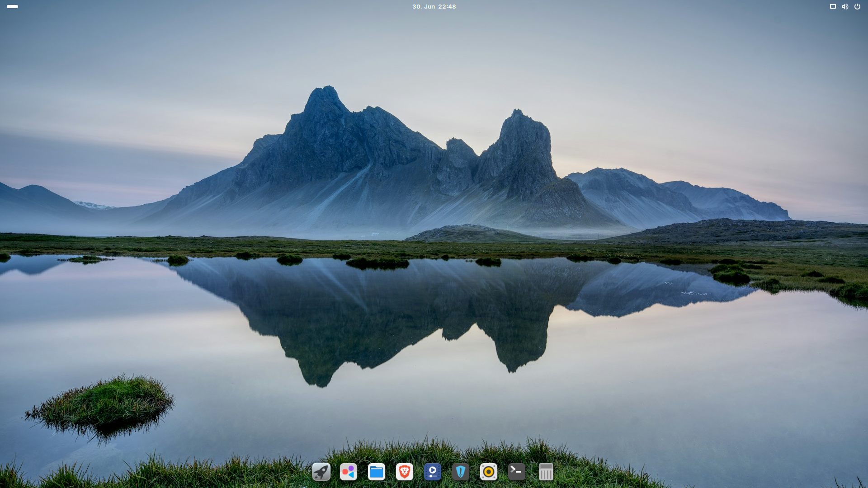
Task: Click the 22:48 time in top bar
Action: tap(447, 6)
